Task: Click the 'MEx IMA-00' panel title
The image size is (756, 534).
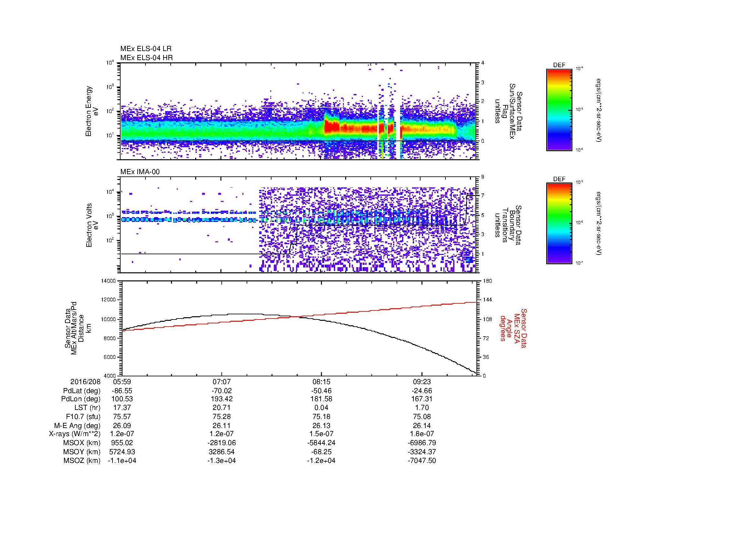Action: (140, 172)
